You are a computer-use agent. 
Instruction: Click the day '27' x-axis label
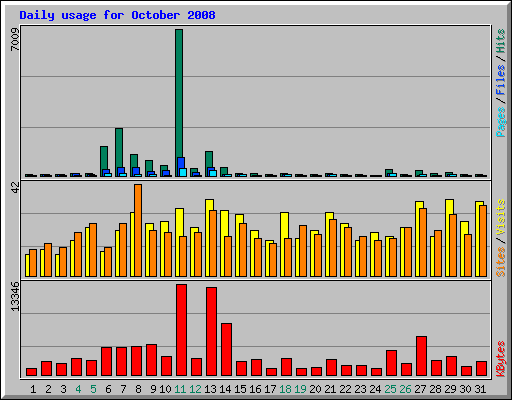tap(420, 389)
